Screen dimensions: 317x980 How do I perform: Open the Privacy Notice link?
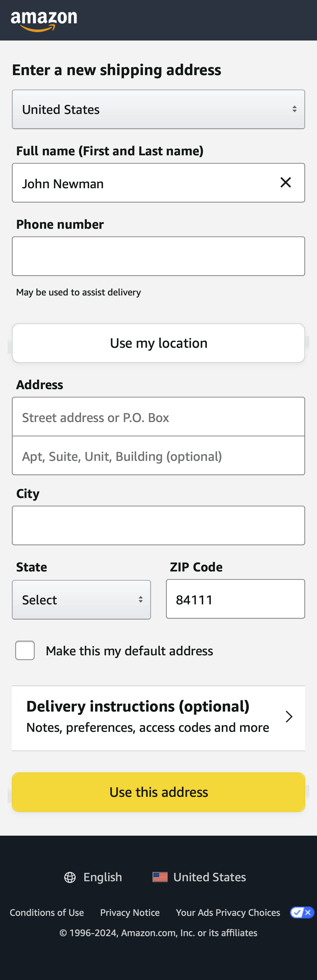coord(130,912)
